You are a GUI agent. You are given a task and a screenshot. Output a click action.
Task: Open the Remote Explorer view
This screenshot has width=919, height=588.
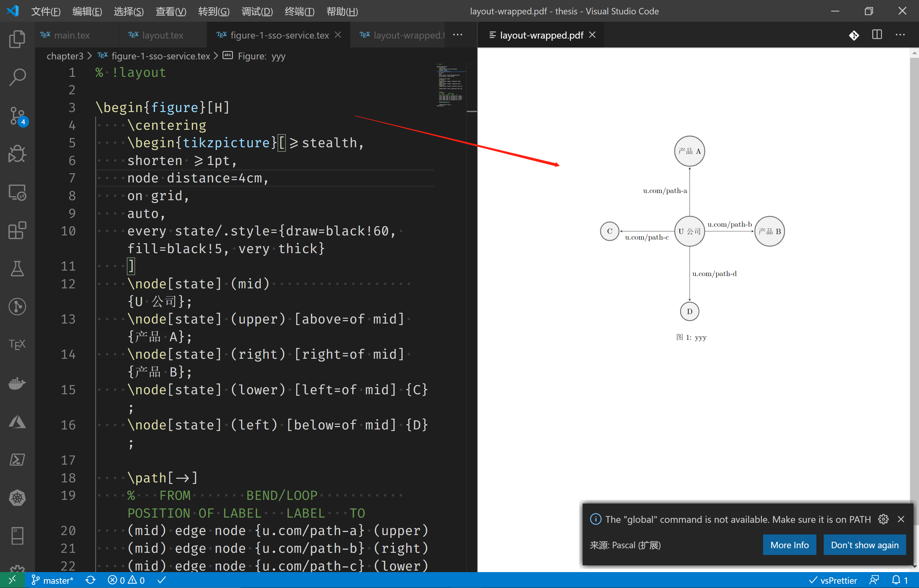click(17, 192)
